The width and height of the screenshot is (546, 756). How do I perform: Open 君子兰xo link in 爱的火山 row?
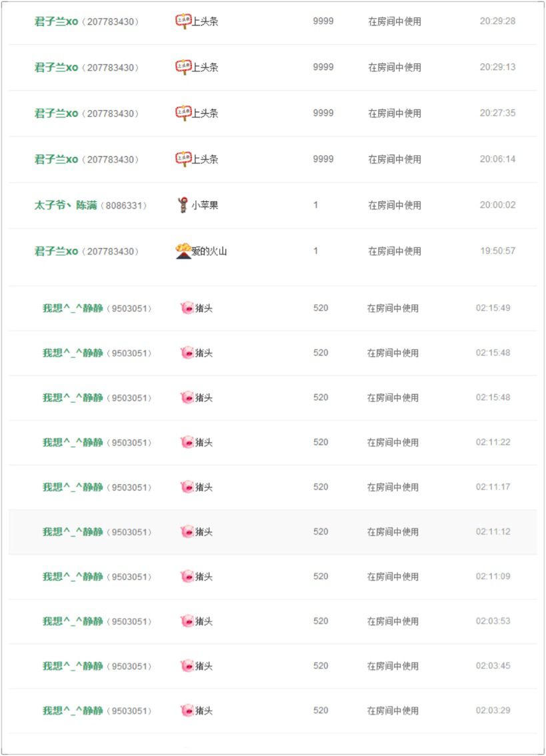click(56, 251)
